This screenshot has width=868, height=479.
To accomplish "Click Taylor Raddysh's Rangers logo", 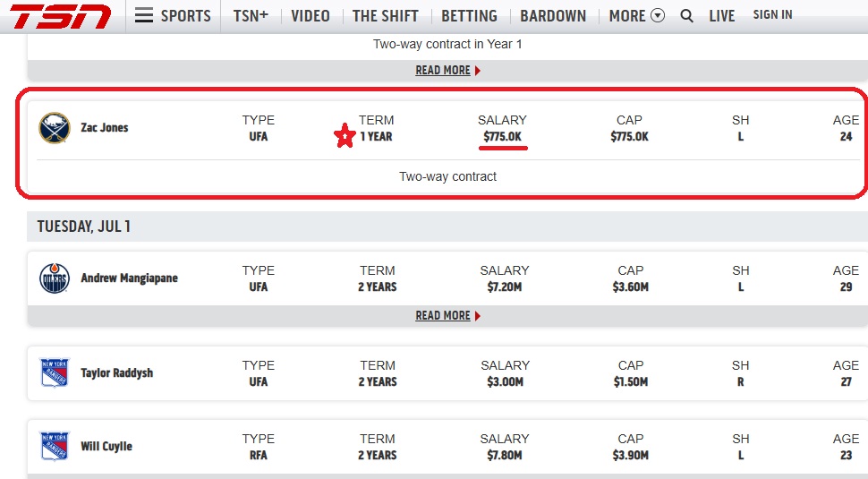I will click(x=55, y=372).
